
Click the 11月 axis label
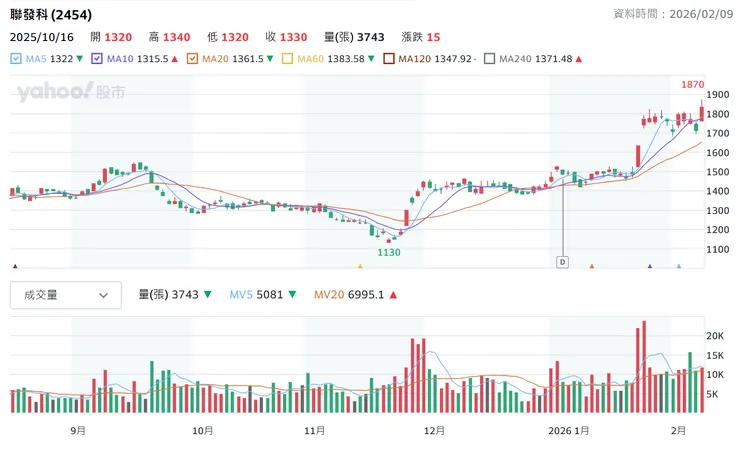tap(314, 431)
